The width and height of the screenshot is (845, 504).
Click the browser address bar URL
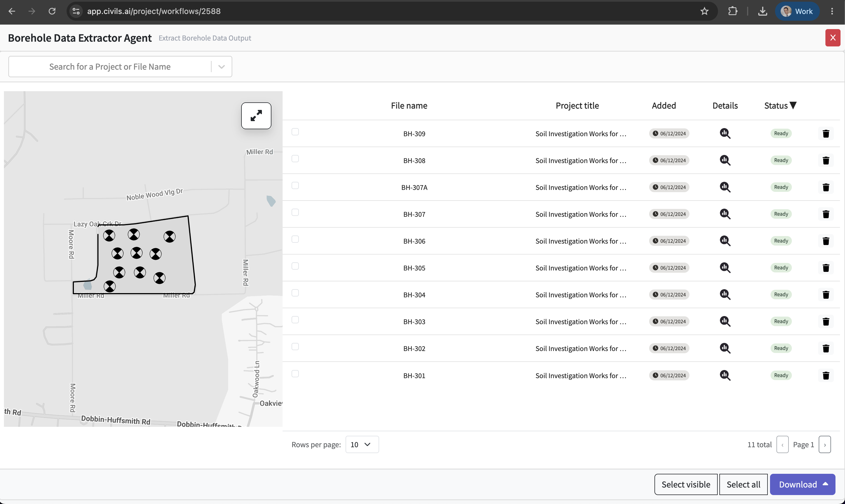click(x=154, y=11)
